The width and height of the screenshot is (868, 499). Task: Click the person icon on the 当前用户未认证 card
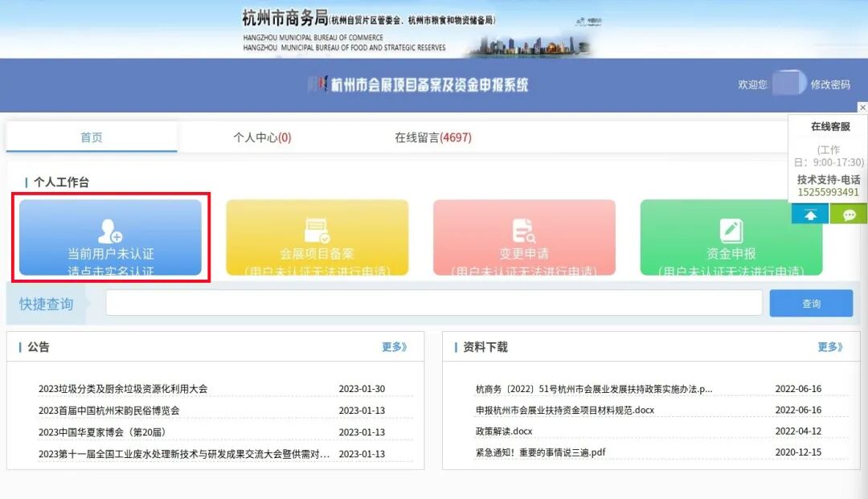[x=110, y=229]
